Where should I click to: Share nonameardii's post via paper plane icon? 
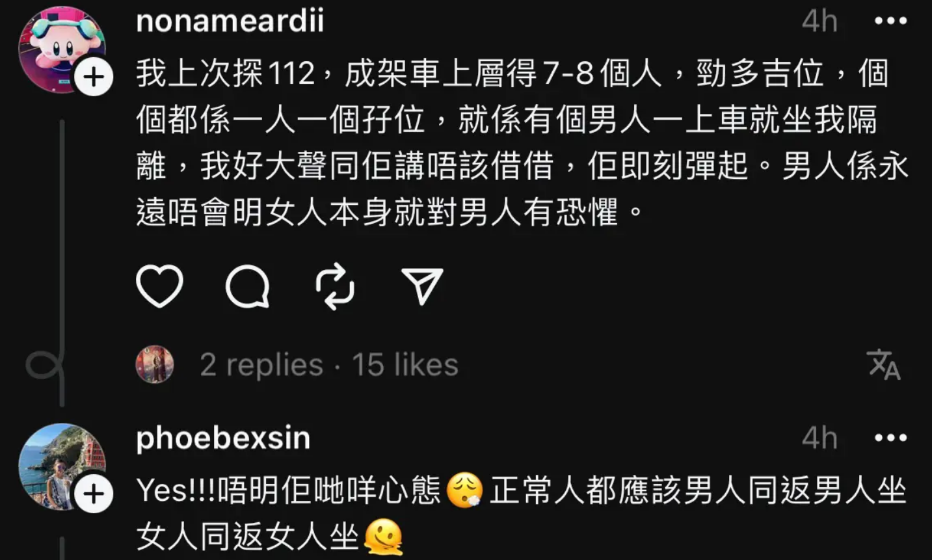coord(423,286)
